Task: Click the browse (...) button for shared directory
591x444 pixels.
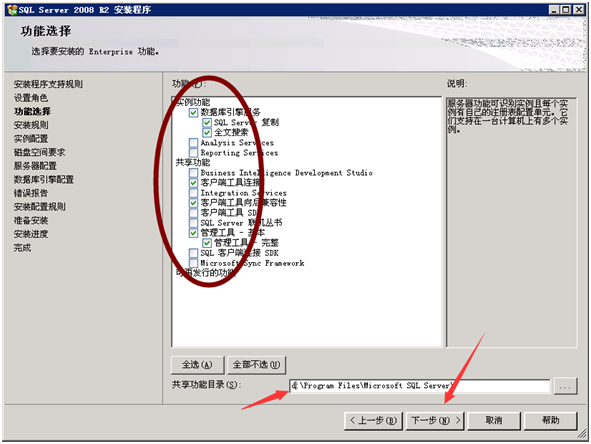Action: (565, 386)
